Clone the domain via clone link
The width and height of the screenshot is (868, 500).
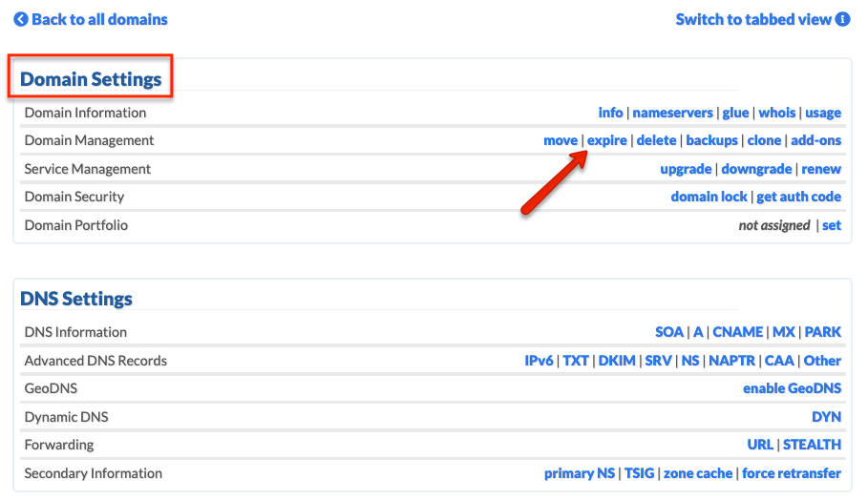(x=764, y=140)
